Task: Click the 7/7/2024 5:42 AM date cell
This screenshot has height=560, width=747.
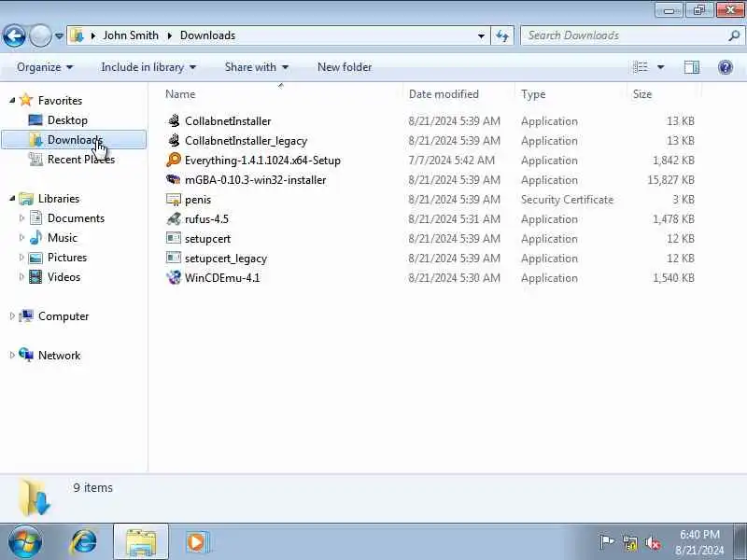Action: [x=451, y=161]
